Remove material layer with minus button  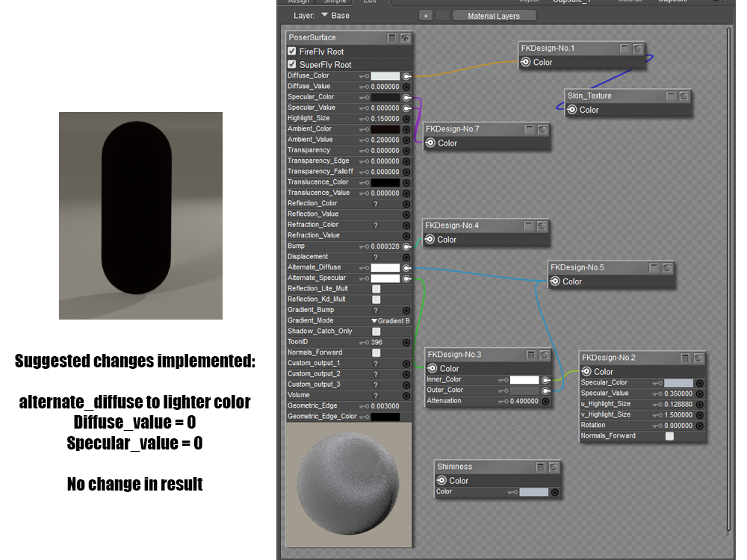click(x=443, y=16)
